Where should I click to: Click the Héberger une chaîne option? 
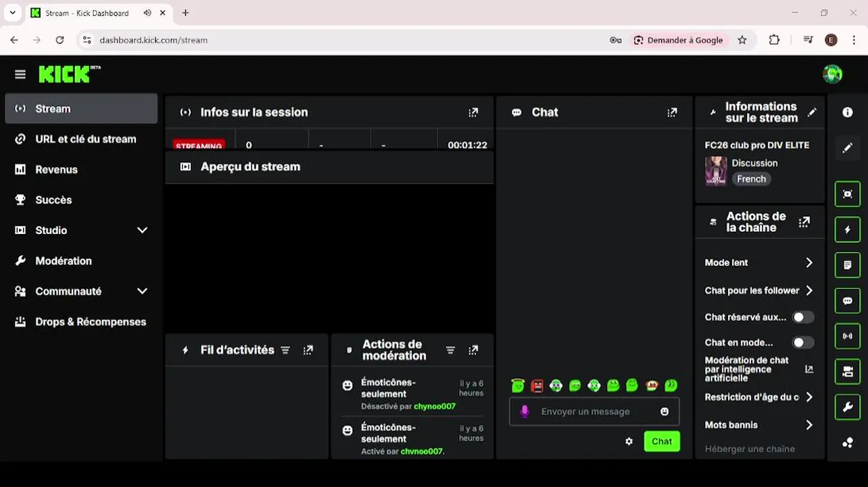tap(750, 449)
